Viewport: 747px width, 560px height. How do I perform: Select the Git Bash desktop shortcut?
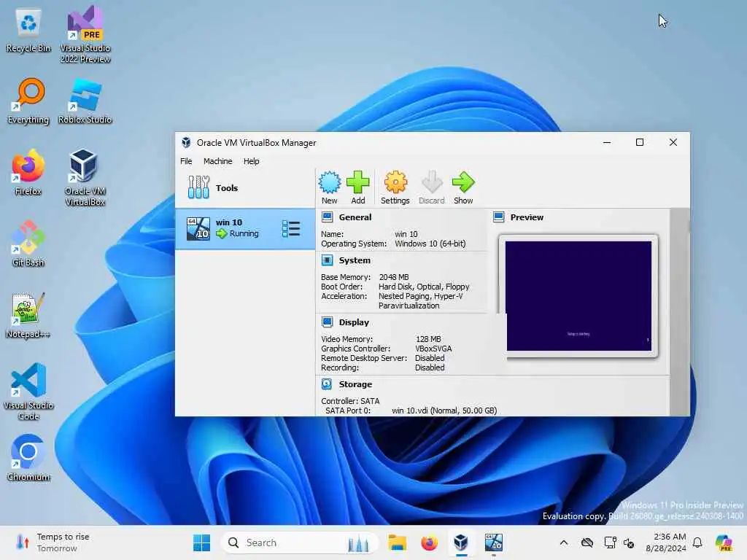pyautogui.click(x=28, y=244)
